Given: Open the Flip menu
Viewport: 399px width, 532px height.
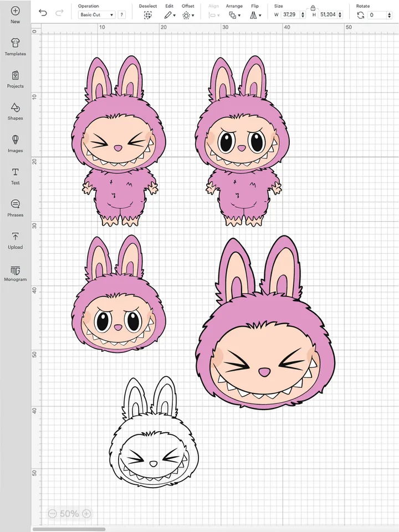Looking at the screenshot, I should 254,16.
